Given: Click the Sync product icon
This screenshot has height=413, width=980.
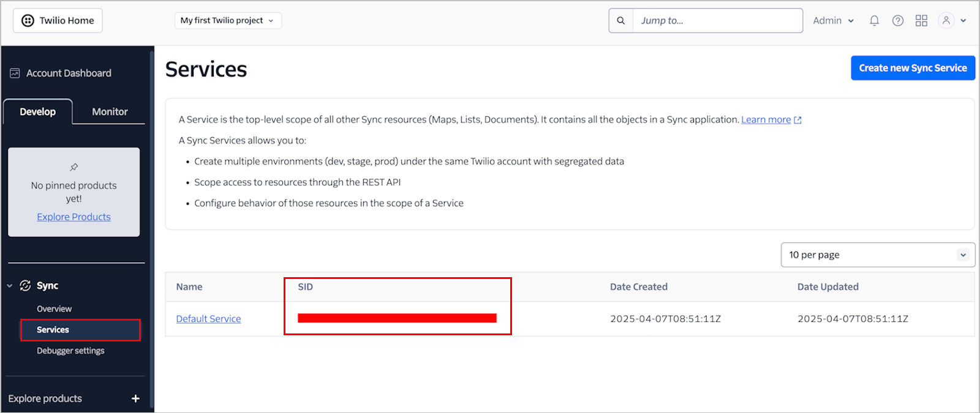Looking at the screenshot, I should [25, 286].
